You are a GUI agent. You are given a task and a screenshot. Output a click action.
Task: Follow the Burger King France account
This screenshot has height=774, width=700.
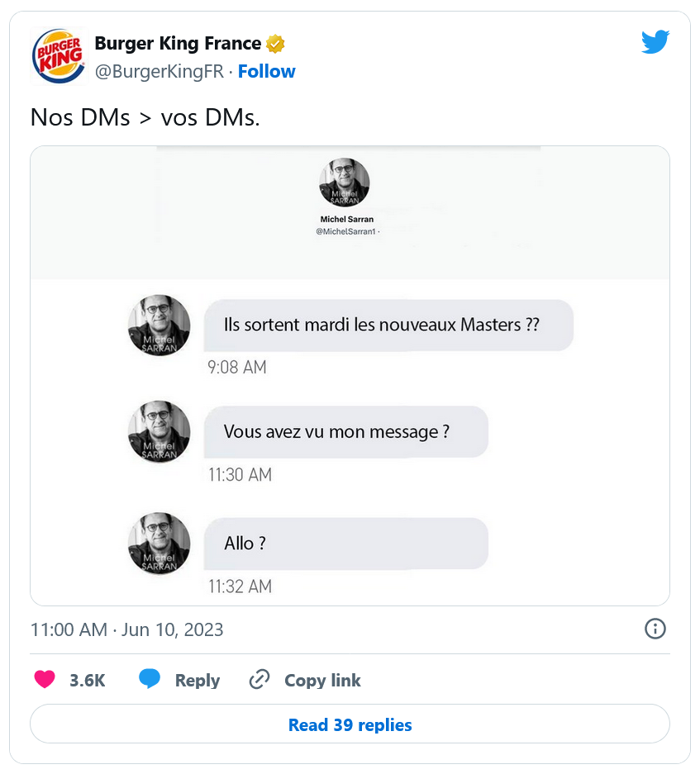(x=266, y=72)
